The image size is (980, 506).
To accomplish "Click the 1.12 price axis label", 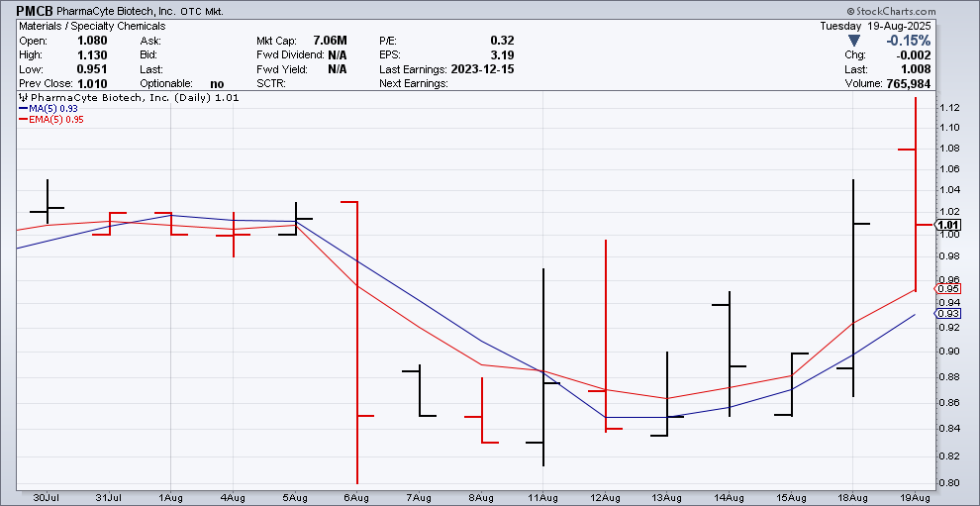I will [948, 108].
